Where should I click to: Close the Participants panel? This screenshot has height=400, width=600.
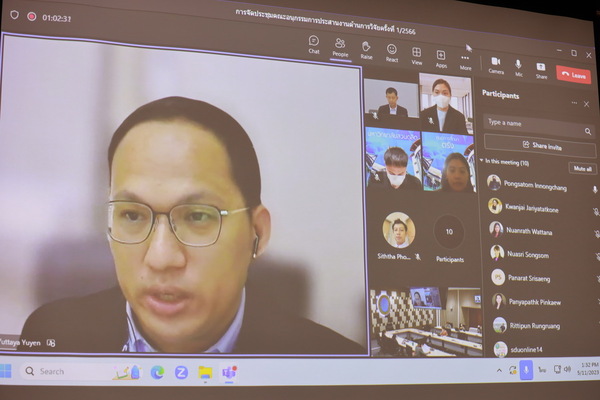586,104
